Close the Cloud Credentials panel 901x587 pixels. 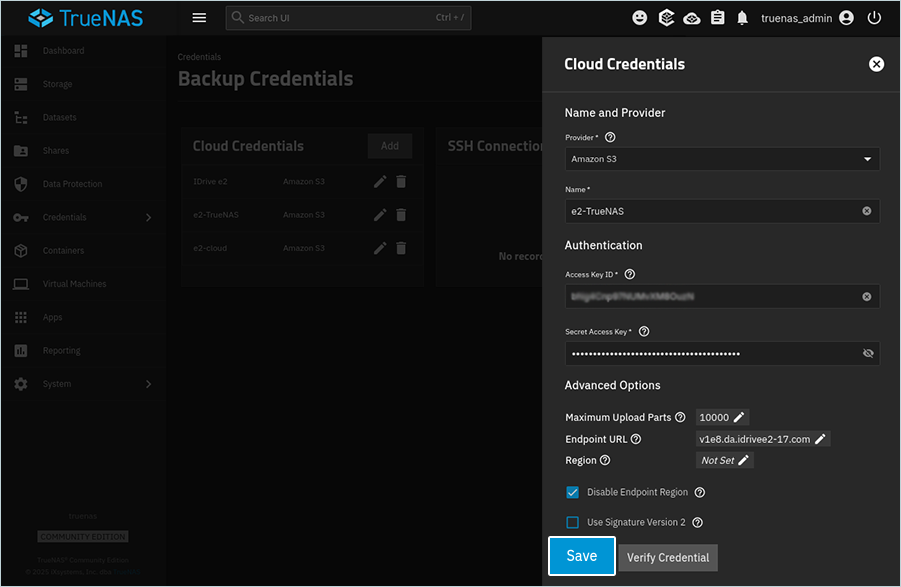(x=876, y=64)
